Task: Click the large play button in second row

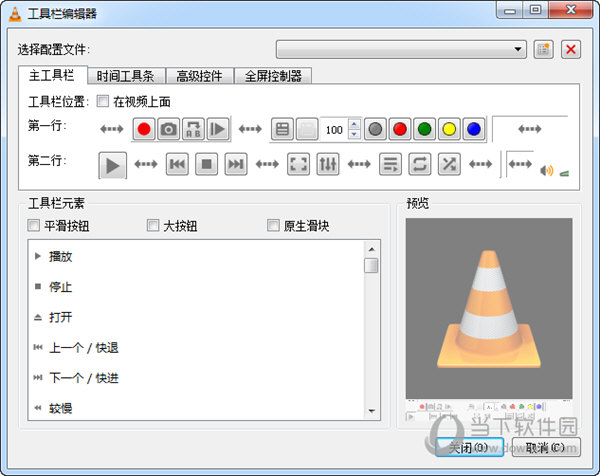Action: coord(113,164)
